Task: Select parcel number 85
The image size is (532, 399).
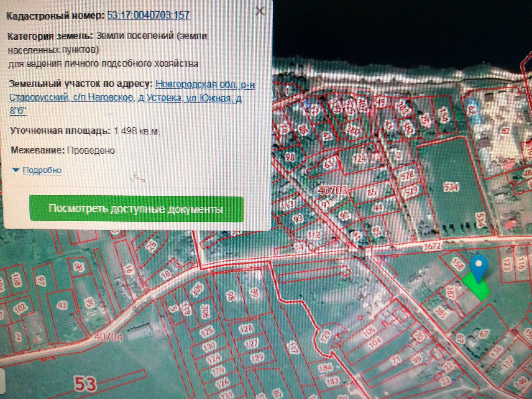Action: pos(371,192)
